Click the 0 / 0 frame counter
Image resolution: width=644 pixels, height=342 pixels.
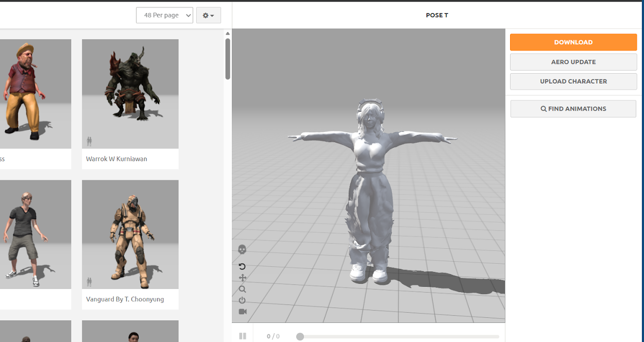point(273,336)
